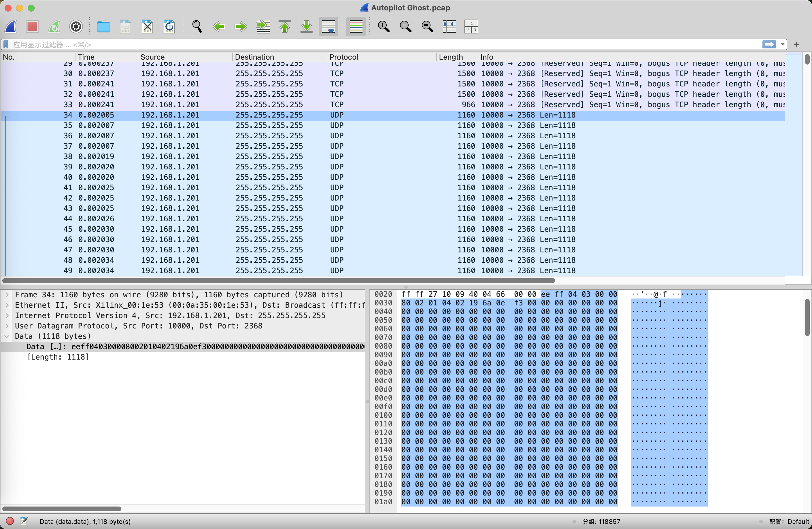Image resolution: width=812 pixels, height=529 pixels.
Task: Apply the display filter arrow button
Action: click(769, 44)
